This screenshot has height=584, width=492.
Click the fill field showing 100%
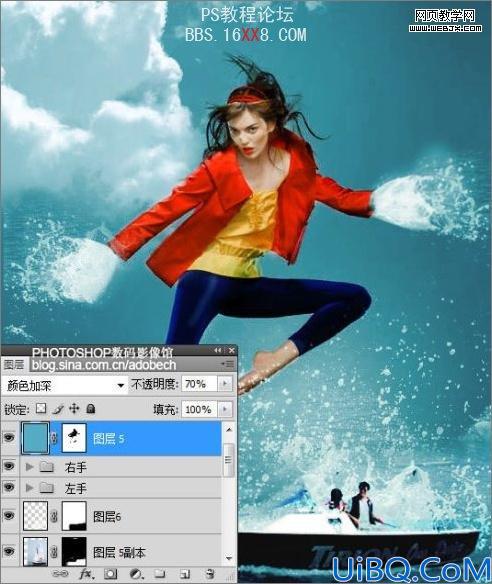pyautogui.click(x=199, y=409)
